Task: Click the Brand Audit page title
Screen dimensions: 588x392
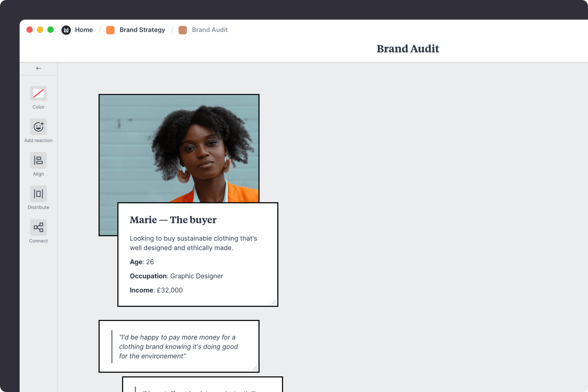Action: point(408,49)
